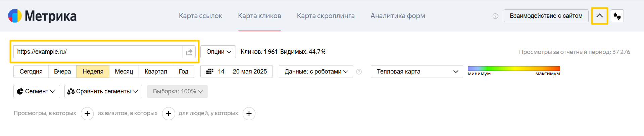The width and height of the screenshot is (644, 136).
Task: Click the share URL arrow icon
Action: [189, 52]
